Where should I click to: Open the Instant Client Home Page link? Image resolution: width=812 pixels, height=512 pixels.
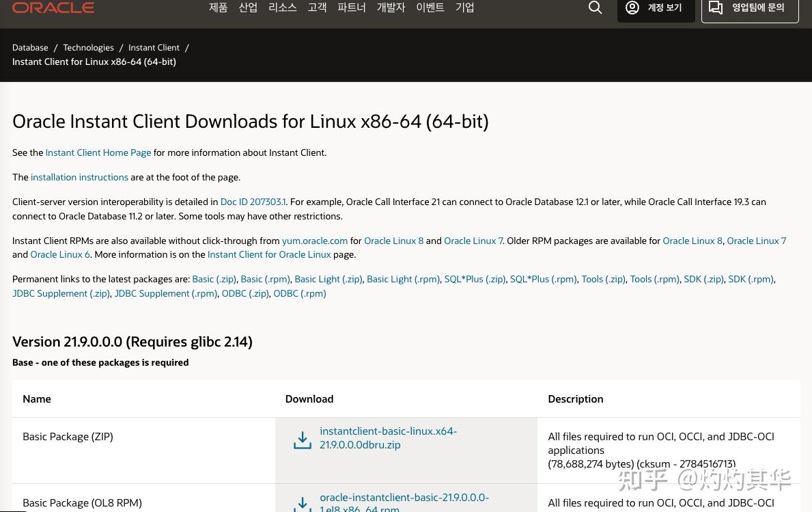98,152
